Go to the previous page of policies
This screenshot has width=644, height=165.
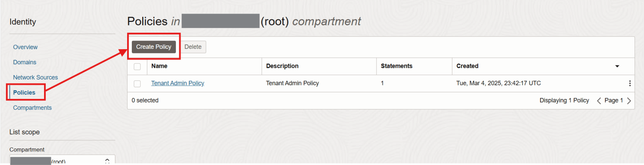599,101
